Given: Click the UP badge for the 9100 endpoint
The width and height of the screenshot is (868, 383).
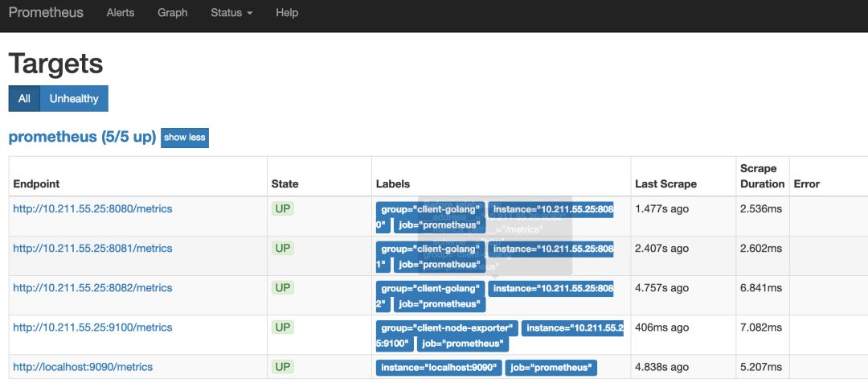Looking at the screenshot, I should (283, 327).
